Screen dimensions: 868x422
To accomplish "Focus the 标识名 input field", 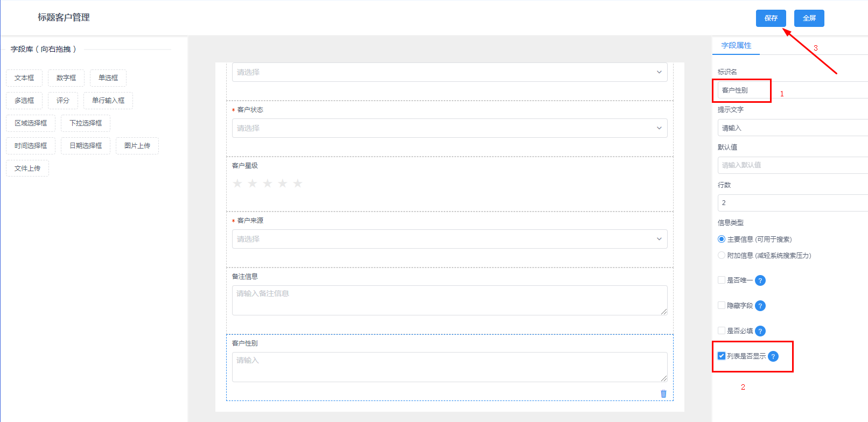I will point(793,90).
